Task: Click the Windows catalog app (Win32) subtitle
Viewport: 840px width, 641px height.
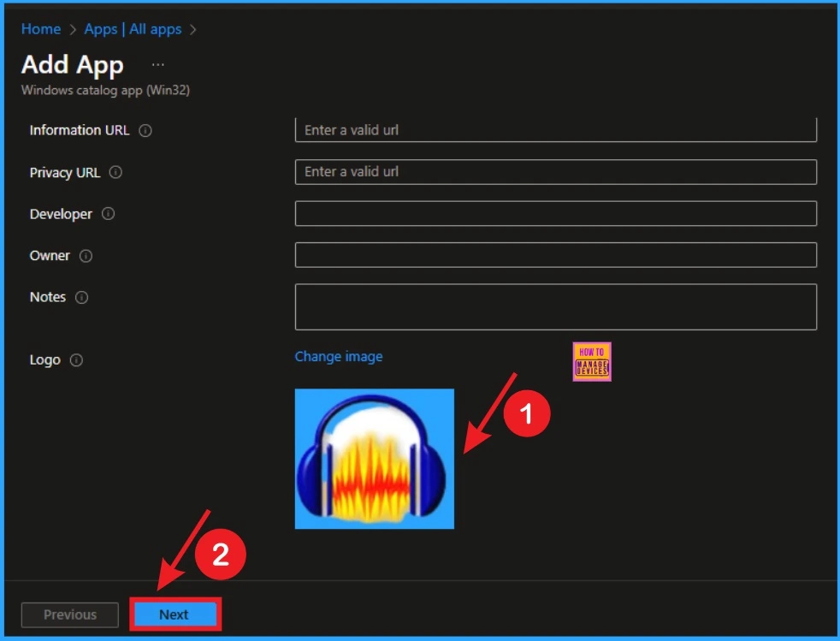Action: pos(105,90)
